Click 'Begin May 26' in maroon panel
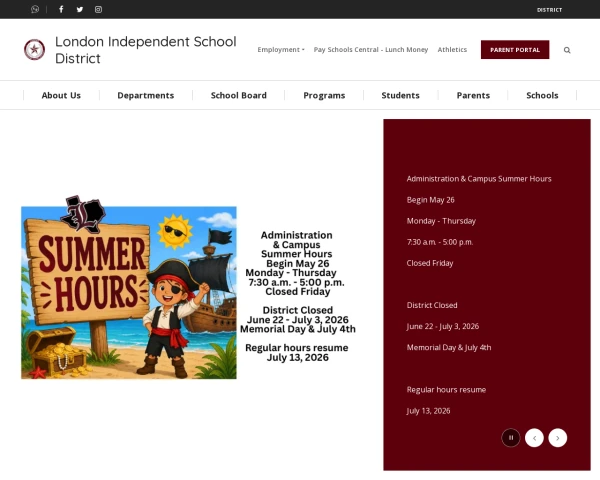Screen dimensions: 600x480 pos(430,200)
